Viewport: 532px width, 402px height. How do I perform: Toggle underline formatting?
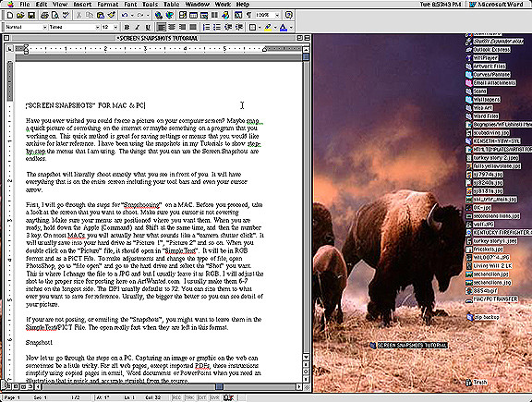(x=148, y=27)
